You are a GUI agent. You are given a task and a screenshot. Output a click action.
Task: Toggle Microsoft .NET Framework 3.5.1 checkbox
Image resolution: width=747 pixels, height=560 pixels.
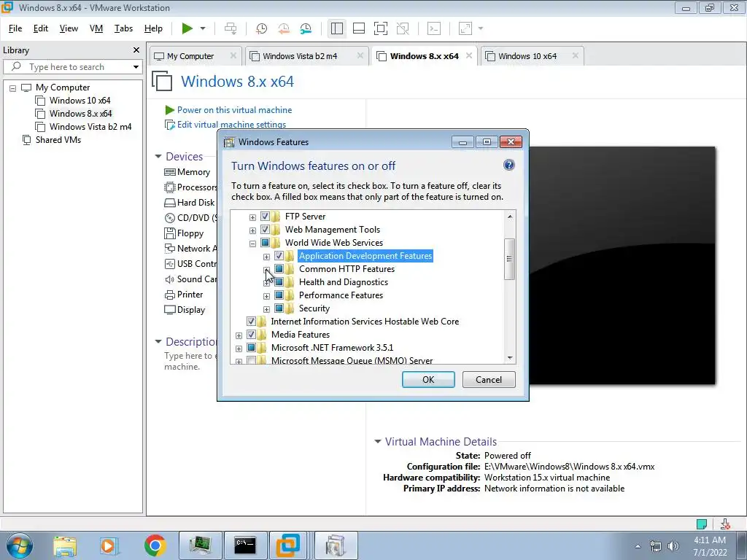pyautogui.click(x=251, y=348)
